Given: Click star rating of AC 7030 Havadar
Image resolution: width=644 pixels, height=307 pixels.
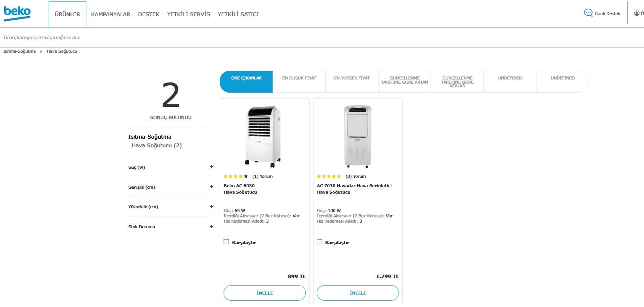Looking at the screenshot, I should pyautogui.click(x=329, y=176).
